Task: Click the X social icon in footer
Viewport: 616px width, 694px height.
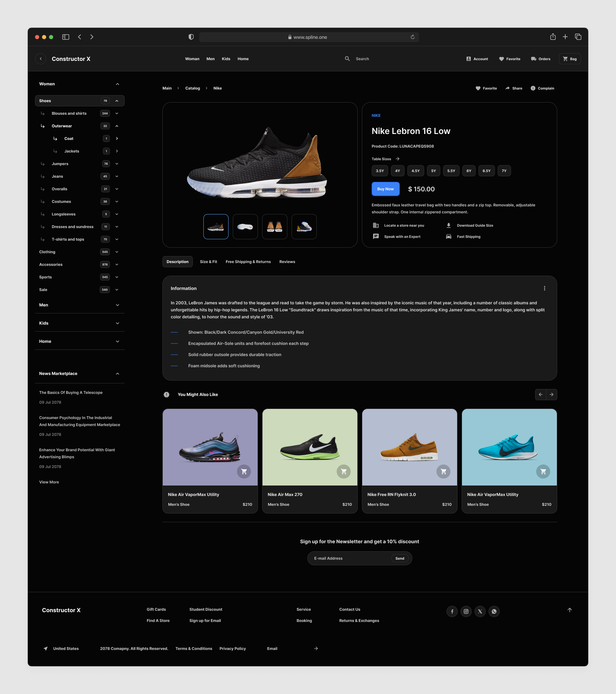Action: pos(480,611)
